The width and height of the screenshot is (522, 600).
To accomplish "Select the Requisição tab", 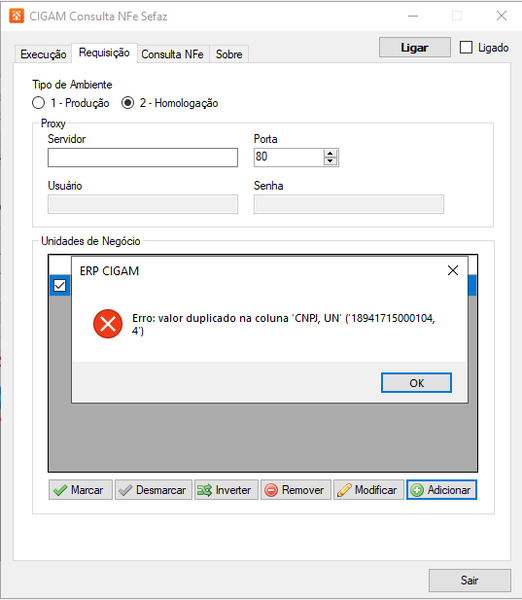I will 104,52.
